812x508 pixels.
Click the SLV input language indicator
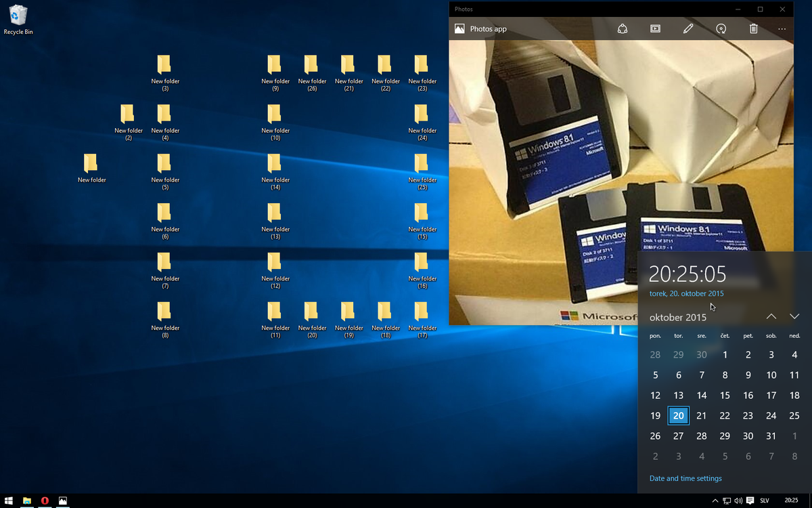765,501
